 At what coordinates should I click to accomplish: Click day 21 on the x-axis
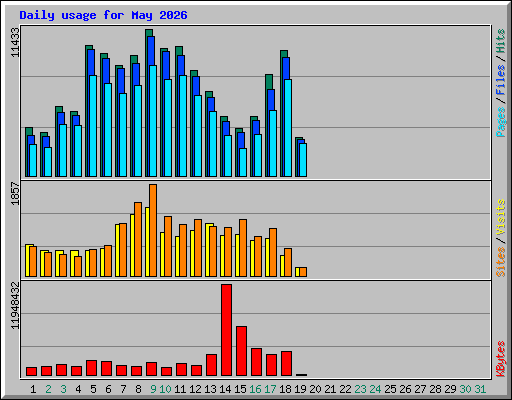(x=330, y=389)
